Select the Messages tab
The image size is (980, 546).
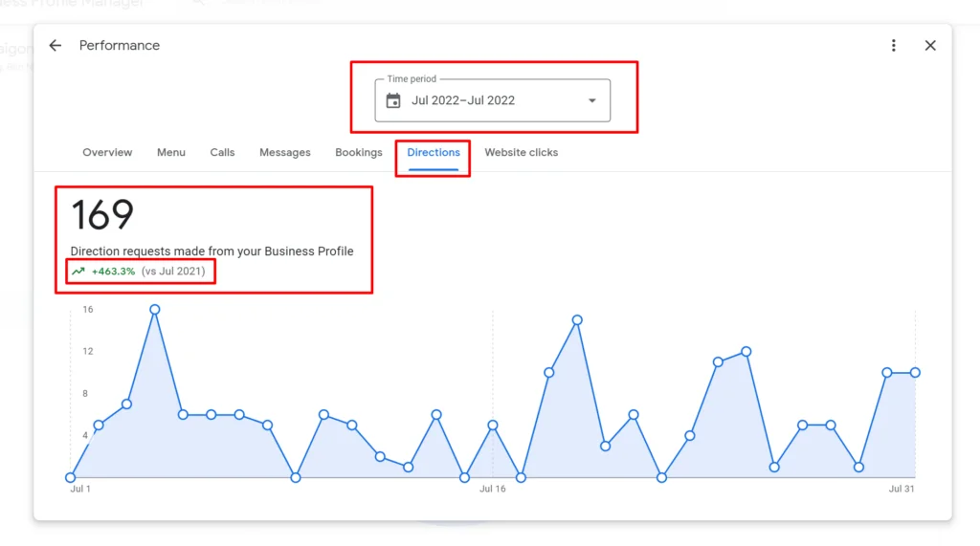[x=285, y=153]
